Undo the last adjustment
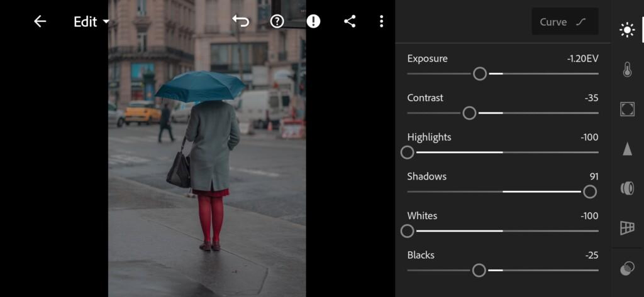 (x=241, y=21)
